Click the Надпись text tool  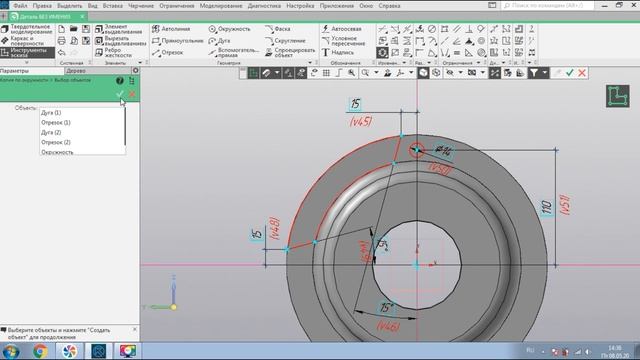point(338,53)
